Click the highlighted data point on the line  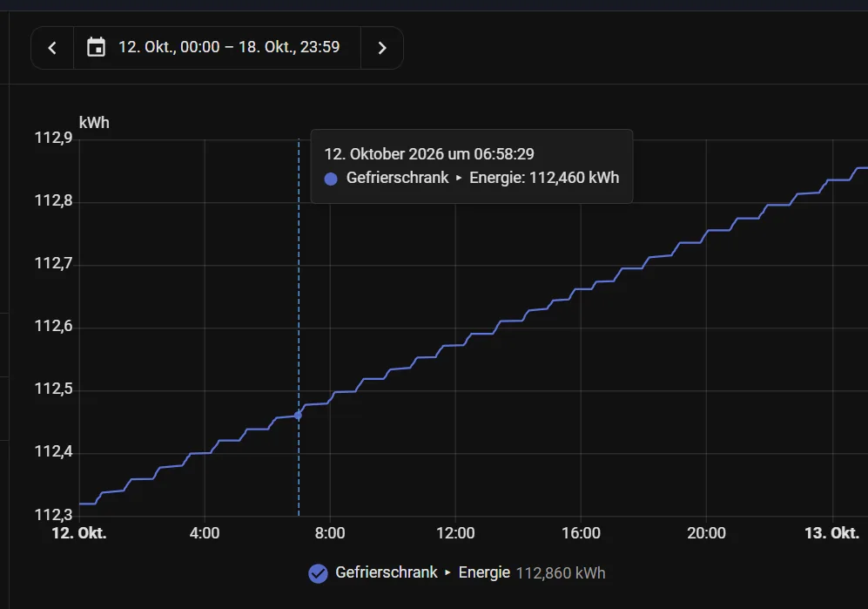click(x=299, y=415)
